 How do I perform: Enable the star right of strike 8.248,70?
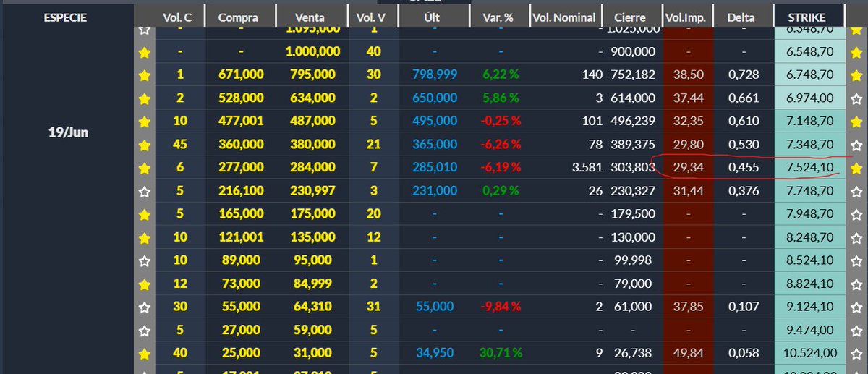click(856, 237)
